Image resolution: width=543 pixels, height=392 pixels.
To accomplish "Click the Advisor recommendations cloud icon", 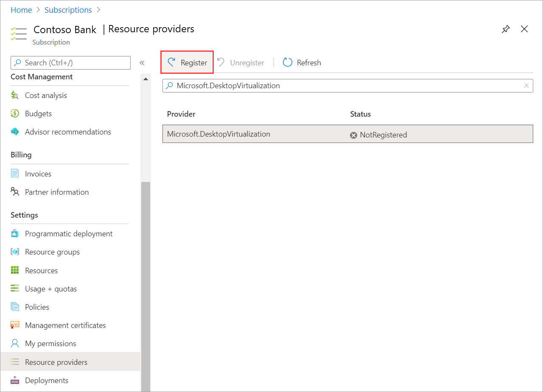I will click(x=15, y=132).
